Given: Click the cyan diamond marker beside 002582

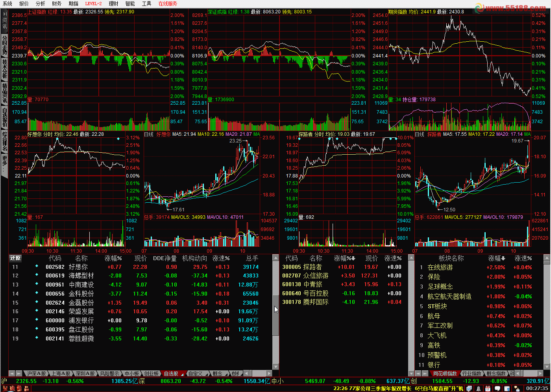Looking at the screenshot, I should coord(37,266).
